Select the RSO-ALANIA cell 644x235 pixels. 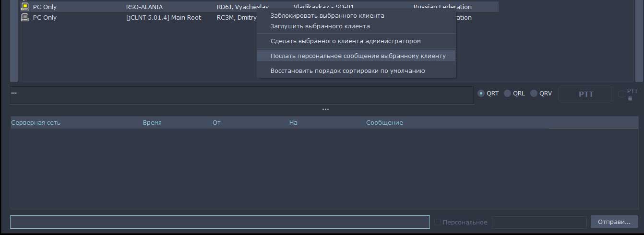click(144, 7)
